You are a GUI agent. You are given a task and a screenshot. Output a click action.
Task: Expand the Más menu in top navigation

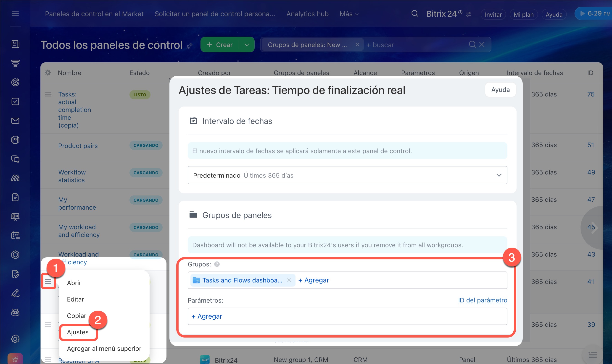tap(349, 14)
